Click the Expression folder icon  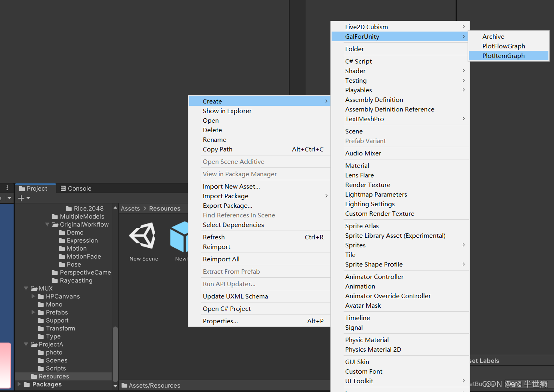pos(62,241)
